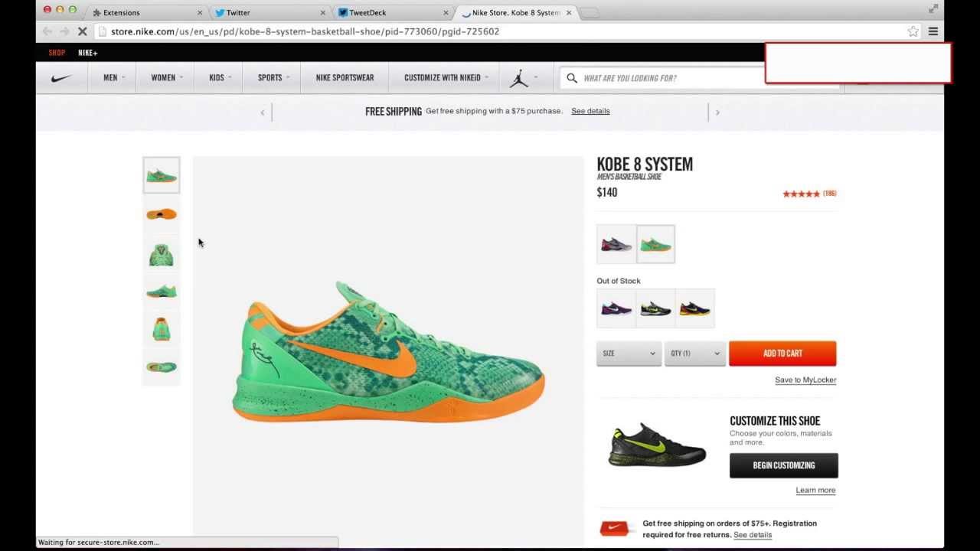
Task: Expand the MEN navigation menu
Action: (x=113, y=78)
